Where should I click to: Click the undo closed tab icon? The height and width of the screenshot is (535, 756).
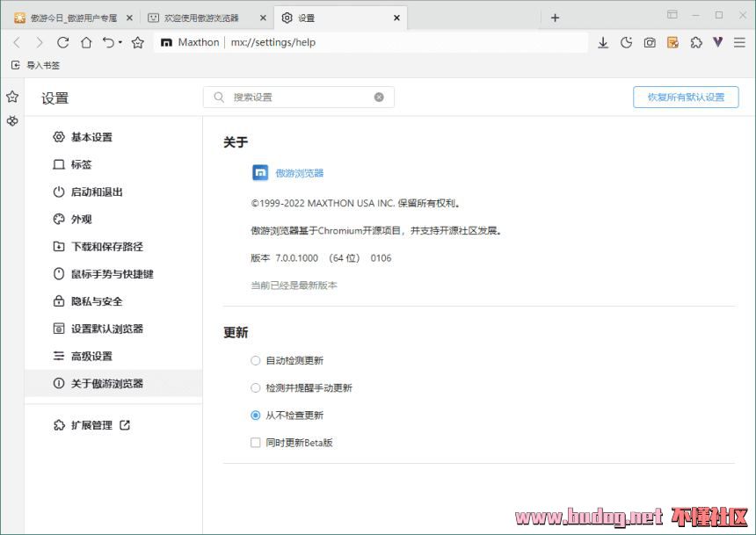pos(108,42)
